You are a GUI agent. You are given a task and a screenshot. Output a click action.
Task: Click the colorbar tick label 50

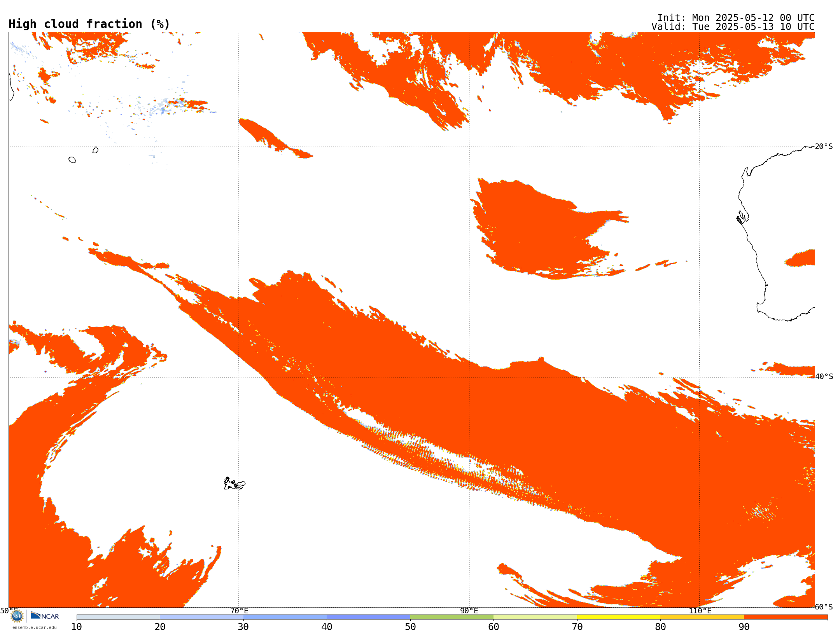410,627
